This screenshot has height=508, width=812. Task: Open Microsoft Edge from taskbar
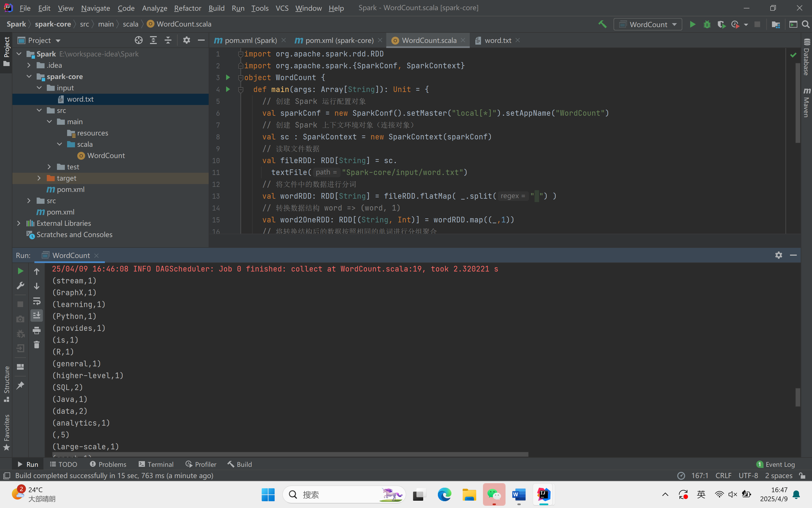click(444, 494)
